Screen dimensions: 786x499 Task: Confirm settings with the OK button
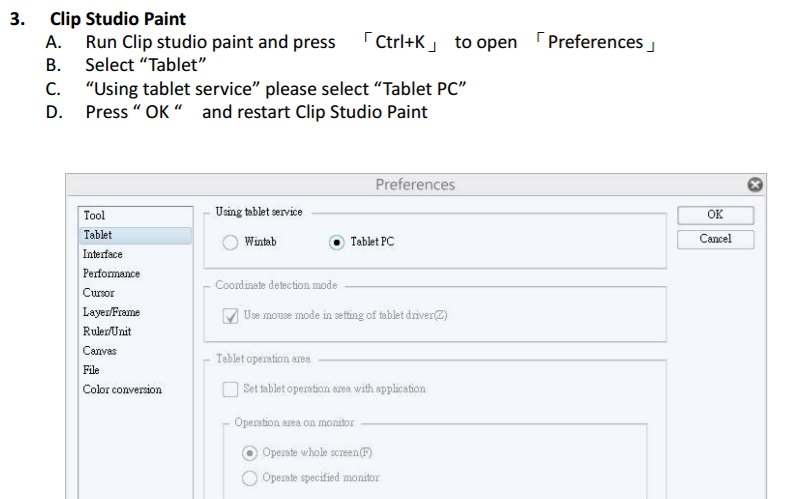715,215
